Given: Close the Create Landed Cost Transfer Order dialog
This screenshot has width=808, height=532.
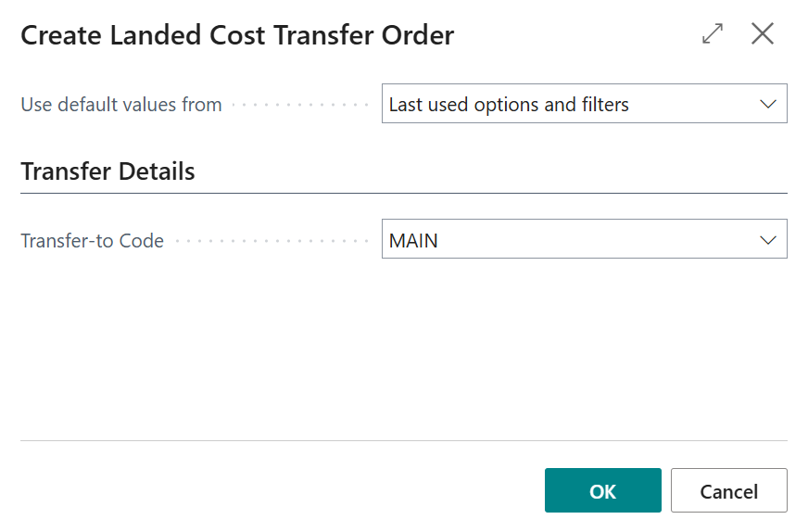Looking at the screenshot, I should 763,34.
